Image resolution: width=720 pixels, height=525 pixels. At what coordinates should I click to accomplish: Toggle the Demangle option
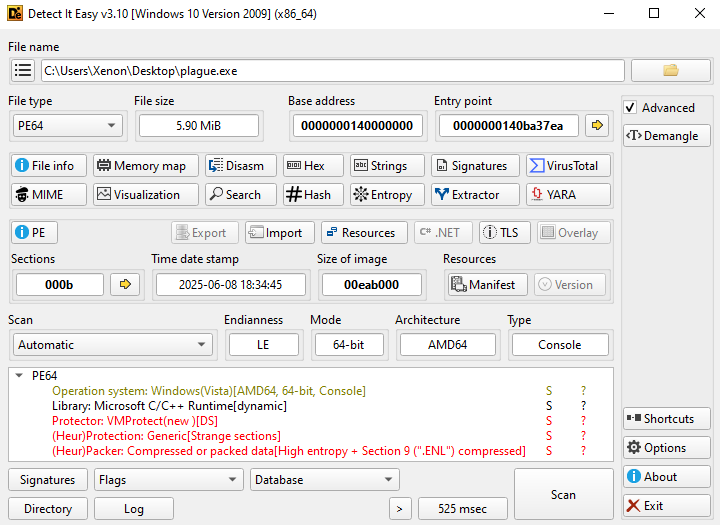666,136
